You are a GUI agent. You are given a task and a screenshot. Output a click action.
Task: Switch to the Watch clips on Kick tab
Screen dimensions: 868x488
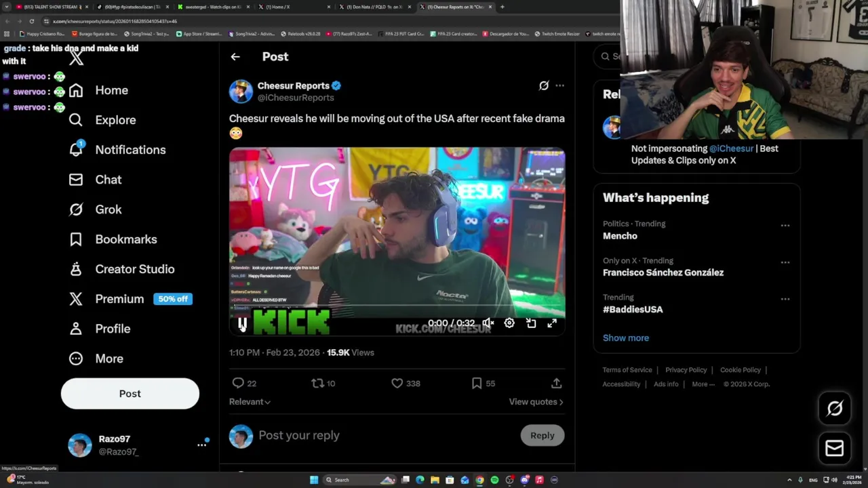pyautogui.click(x=213, y=7)
